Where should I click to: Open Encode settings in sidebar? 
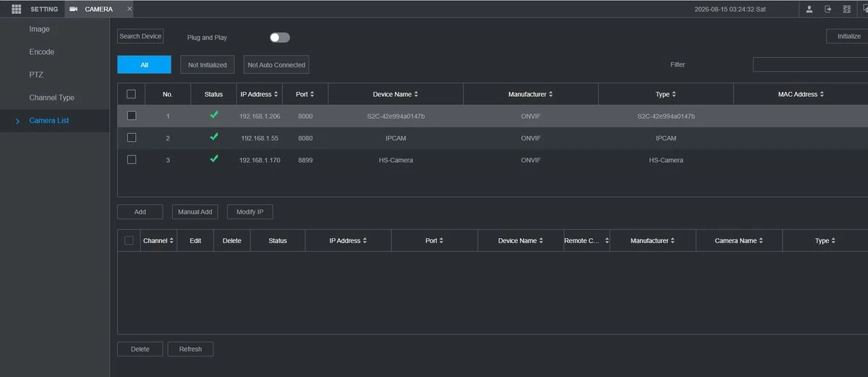pyautogui.click(x=42, y=52)
